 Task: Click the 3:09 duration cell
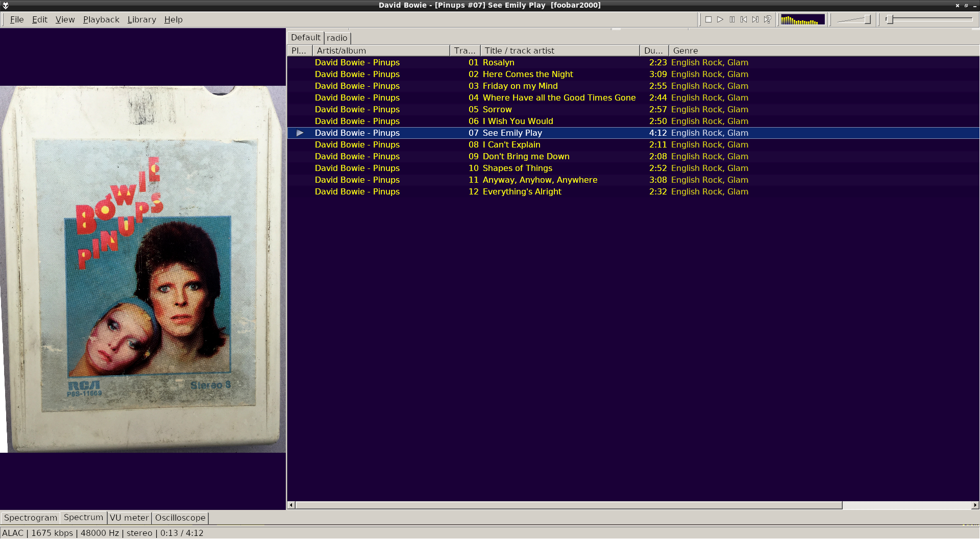658,74
